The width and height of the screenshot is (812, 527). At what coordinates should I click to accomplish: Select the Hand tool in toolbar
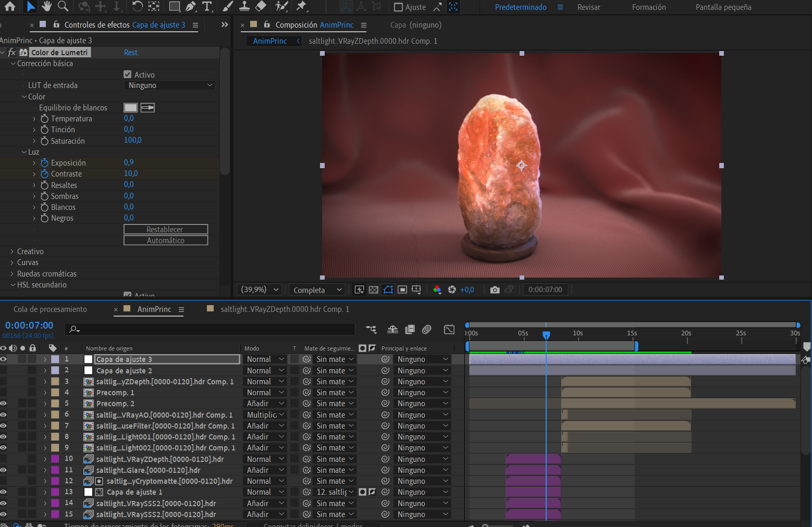click(47, 6)
